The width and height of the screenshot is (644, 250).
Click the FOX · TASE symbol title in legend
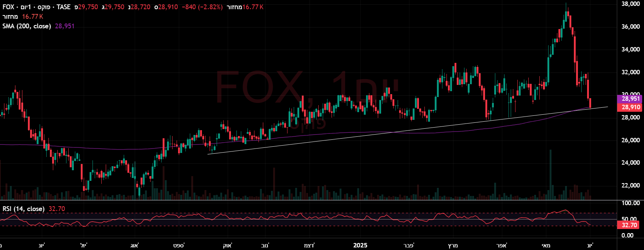(36, 7)
